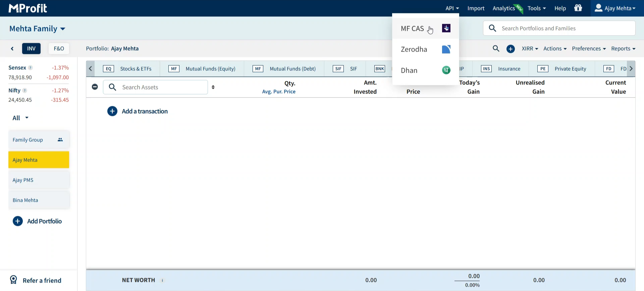This screenshot has height=291, width=644.
Task: Click the Nifty help question icon
Action: tap(25, 91)
